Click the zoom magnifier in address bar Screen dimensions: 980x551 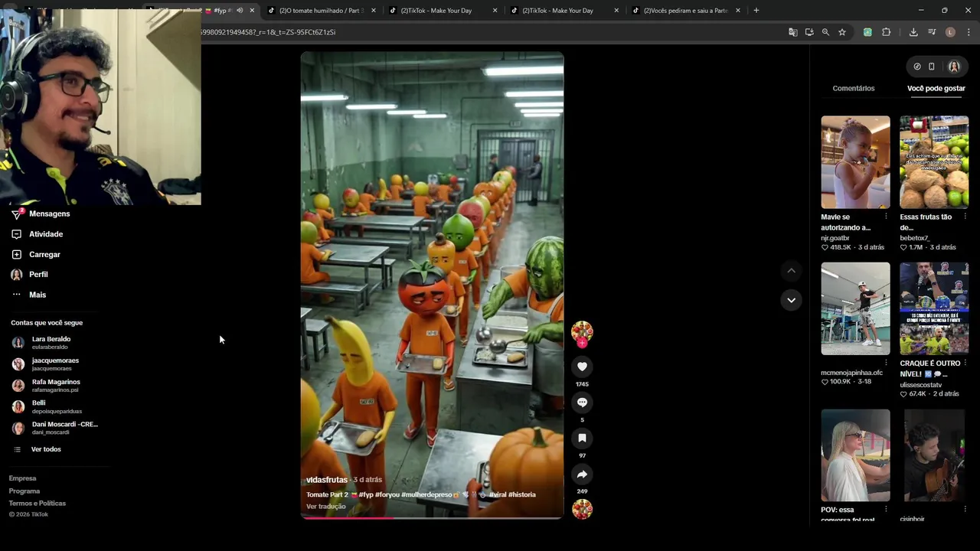tap(825, 32)
